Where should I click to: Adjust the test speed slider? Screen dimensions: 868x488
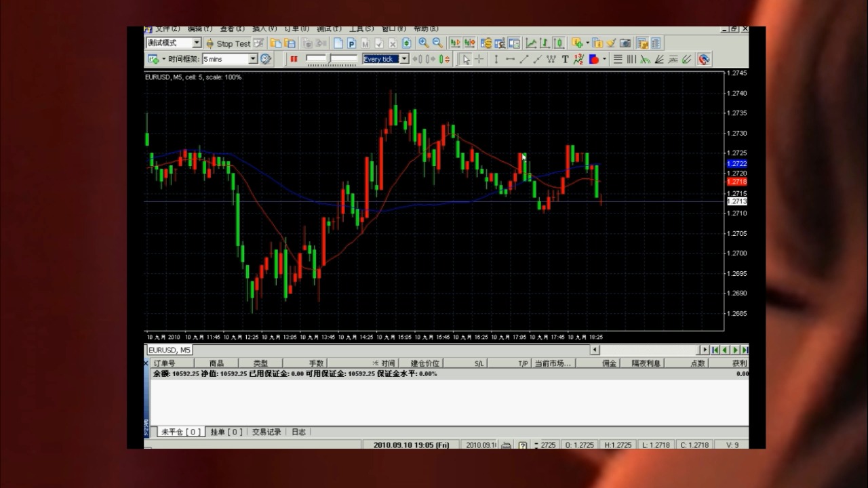click(332, 59)
